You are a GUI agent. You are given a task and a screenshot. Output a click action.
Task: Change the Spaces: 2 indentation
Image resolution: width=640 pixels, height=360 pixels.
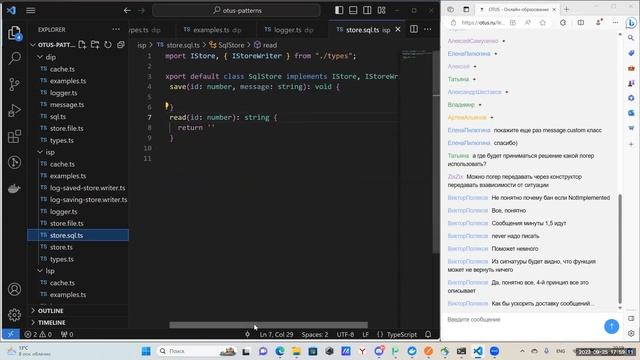[x=315, y=334]
